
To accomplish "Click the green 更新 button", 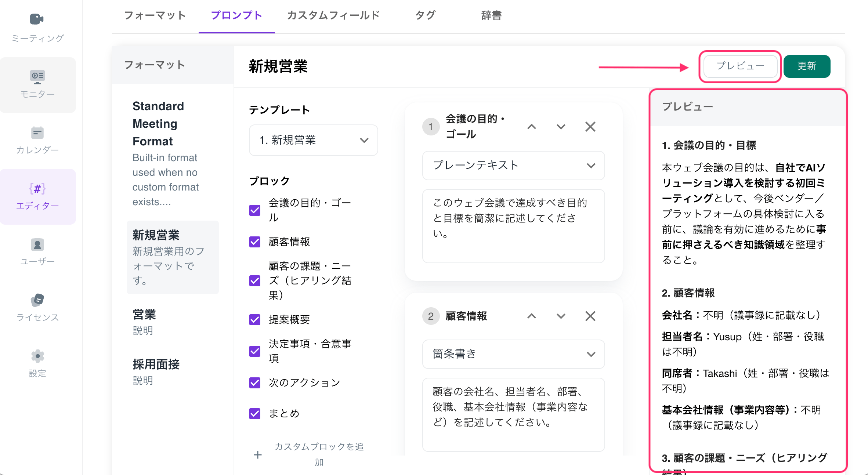I will [807, 66].
